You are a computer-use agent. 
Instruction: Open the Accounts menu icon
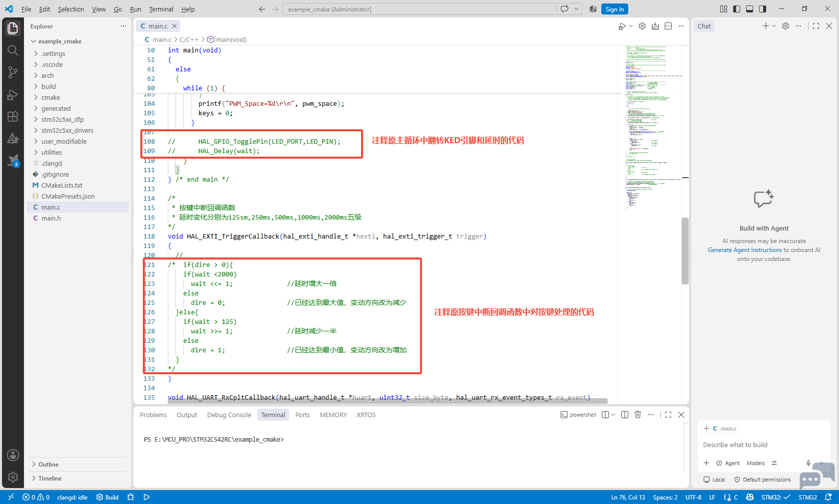[13, 455]
